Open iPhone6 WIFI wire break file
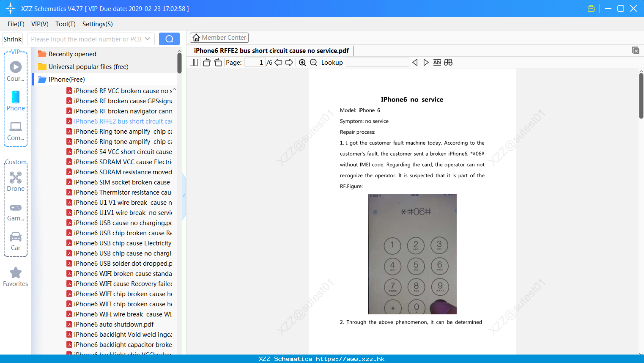Screen dimensions: 644x363 [119, 314]
